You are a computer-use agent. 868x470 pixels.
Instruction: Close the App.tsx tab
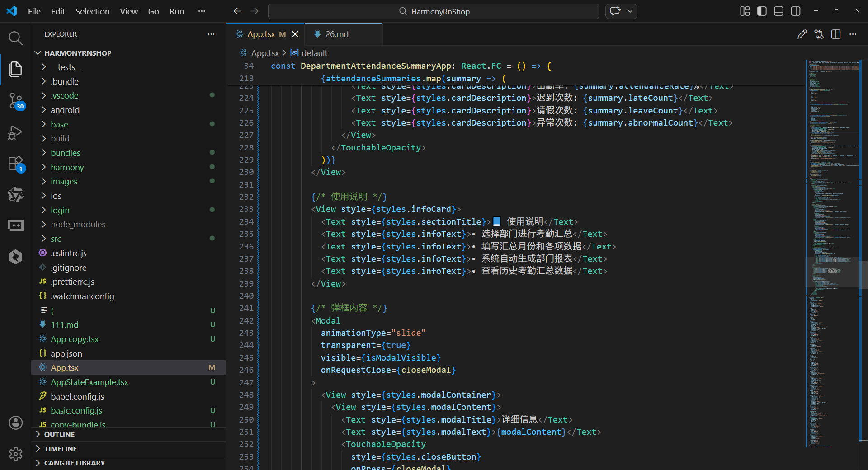[295, 34]
